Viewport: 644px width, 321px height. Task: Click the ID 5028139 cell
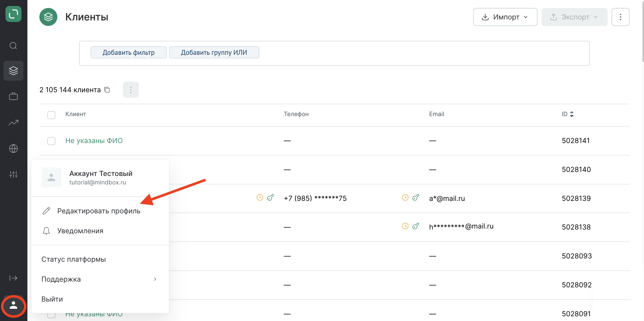point(576,198)
